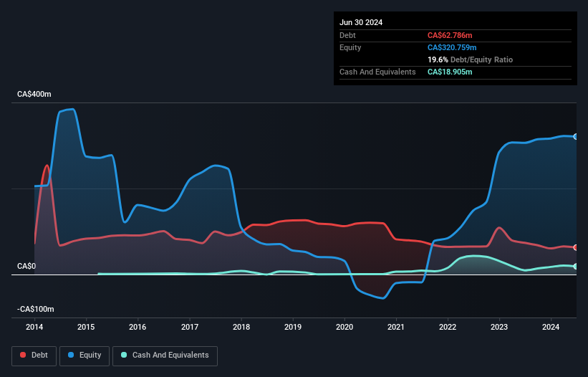Toggle the Debt series legend button
Screen dimensions: 588x377
34,355
